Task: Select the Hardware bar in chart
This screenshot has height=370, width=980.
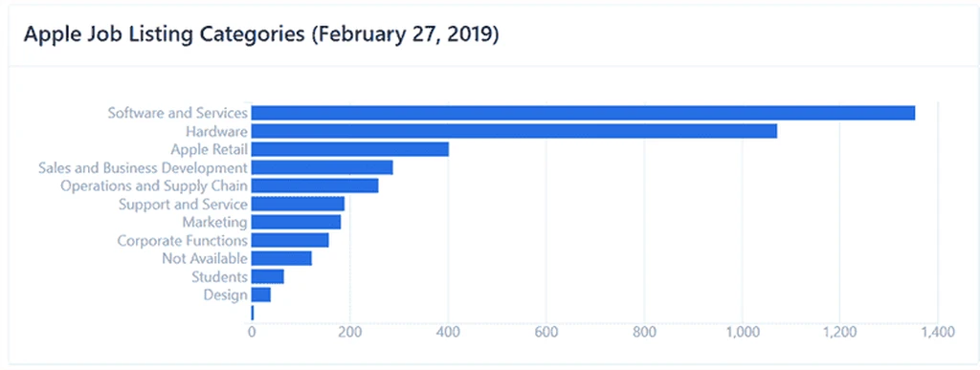Action: [514, 131]
